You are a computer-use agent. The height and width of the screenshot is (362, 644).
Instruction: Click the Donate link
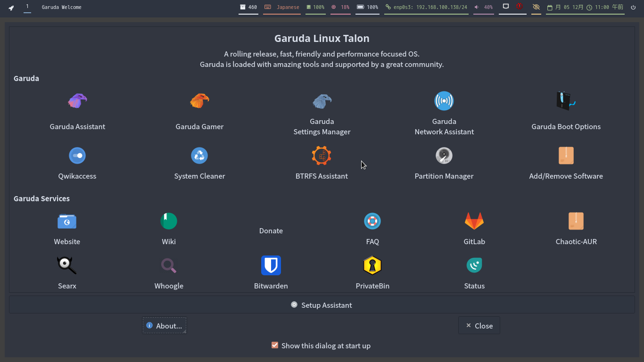click(x=271, y=230)
